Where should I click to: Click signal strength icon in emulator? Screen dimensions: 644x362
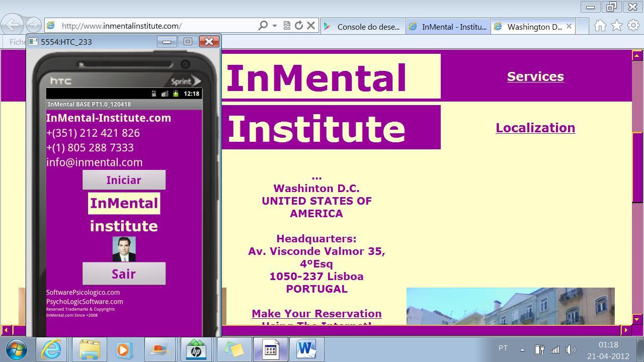pos(165,94)
